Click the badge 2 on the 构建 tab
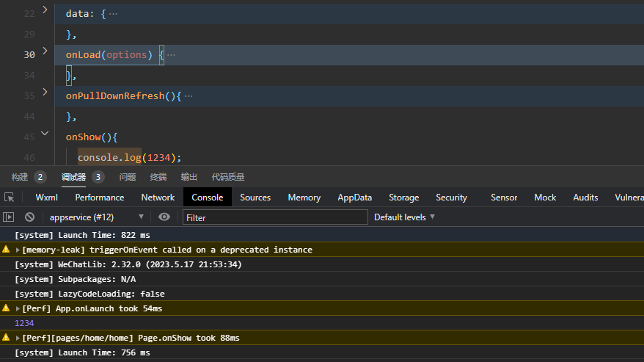Image resolution: width=644 pixels, height=362 pixels. pyautogui.click(x=40, y=177)
